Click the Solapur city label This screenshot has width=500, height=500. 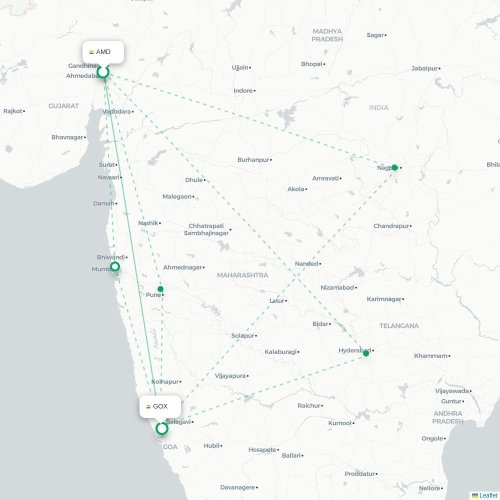243,335
